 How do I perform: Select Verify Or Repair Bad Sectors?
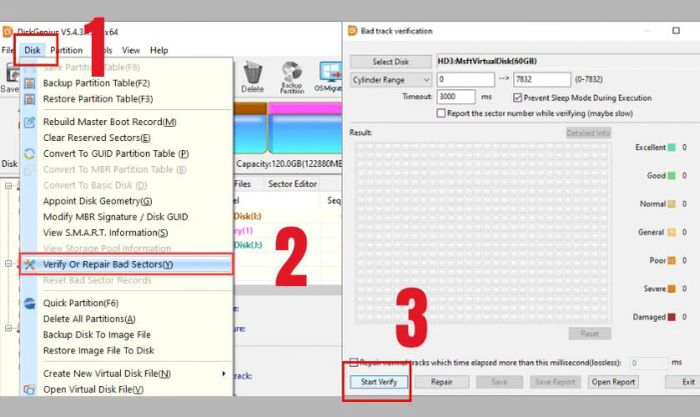point(126,264)
